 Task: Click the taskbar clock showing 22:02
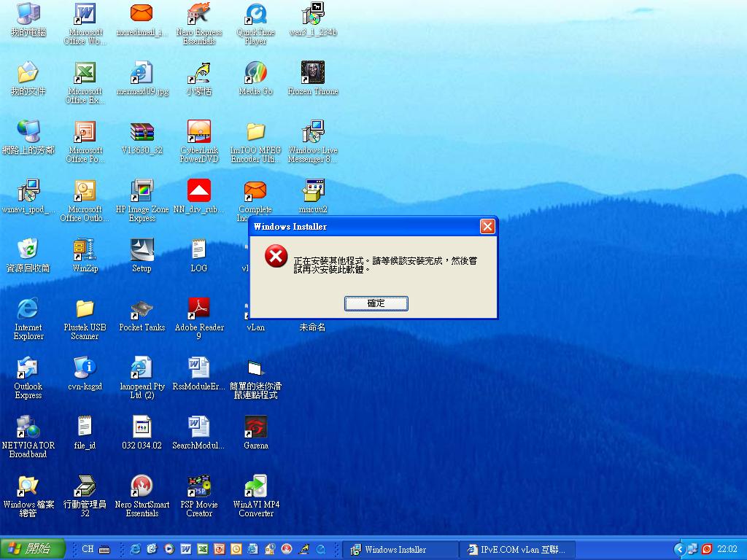(727, 550)
